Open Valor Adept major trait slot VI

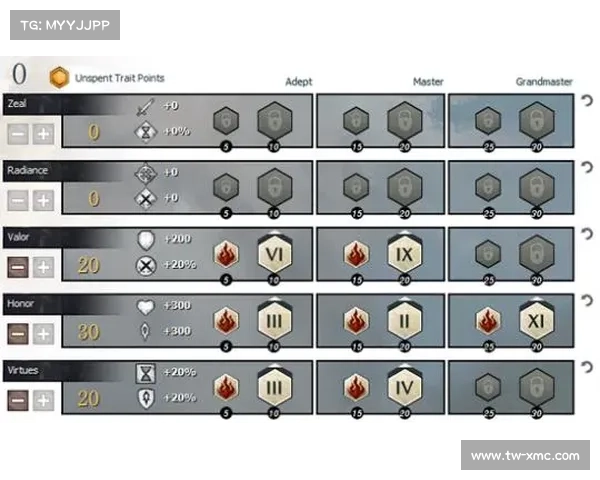click(x=274, y=254)
